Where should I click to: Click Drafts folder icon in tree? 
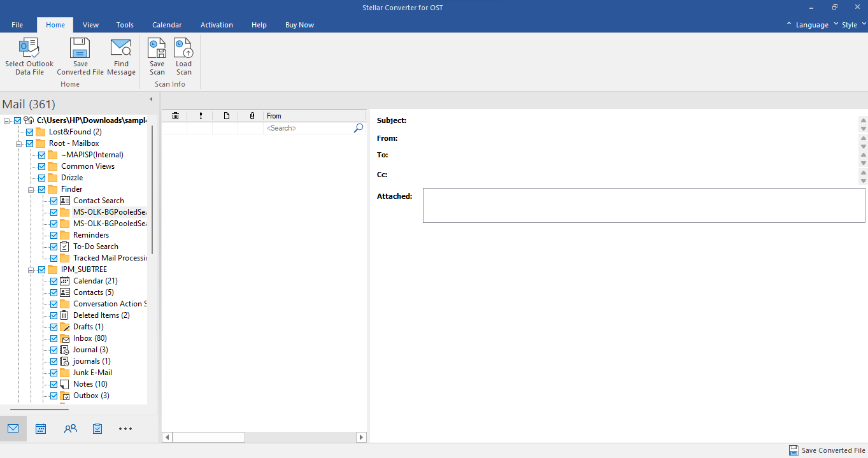(x=64, y=327)
